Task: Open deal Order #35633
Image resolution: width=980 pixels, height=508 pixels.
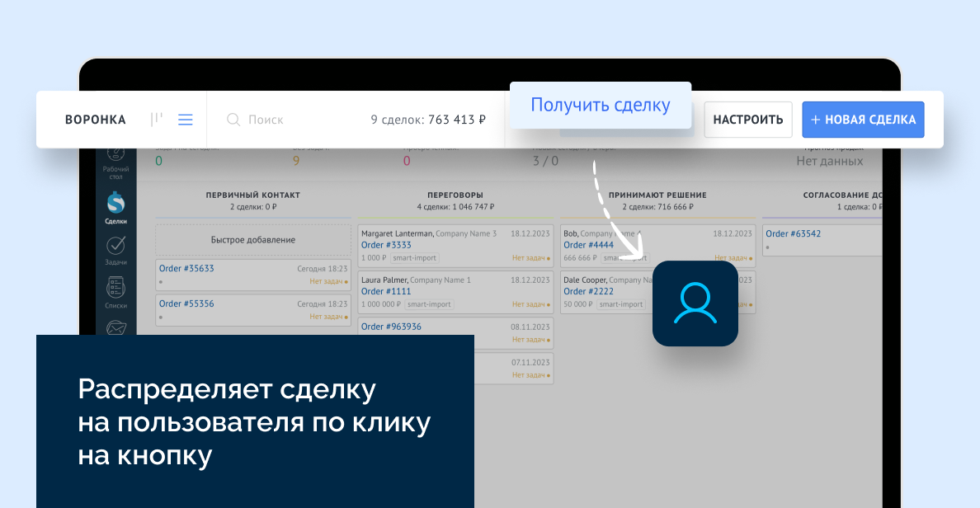Action: pos(186,268)
